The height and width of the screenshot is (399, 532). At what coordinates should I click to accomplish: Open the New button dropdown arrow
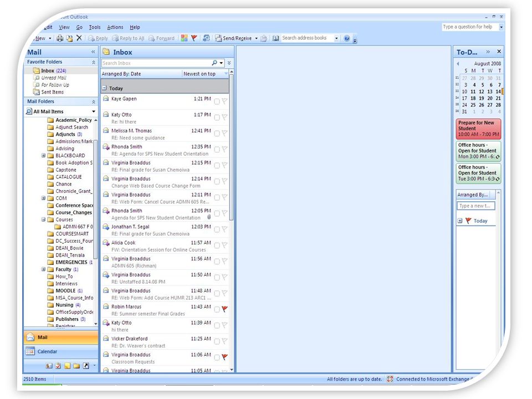pos(50,38)
